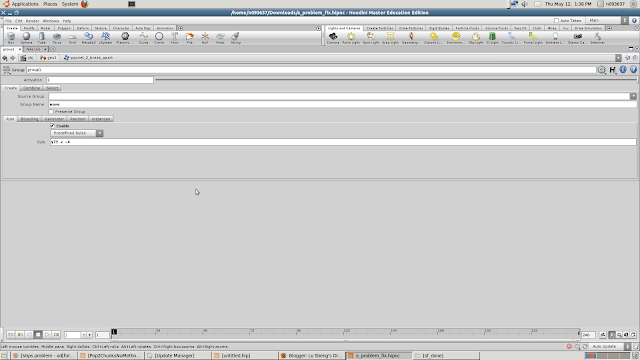The width and height of the screenshot is (640, 360).
Task: Select the Box tool in Create shelf
Action: point(11,38)
